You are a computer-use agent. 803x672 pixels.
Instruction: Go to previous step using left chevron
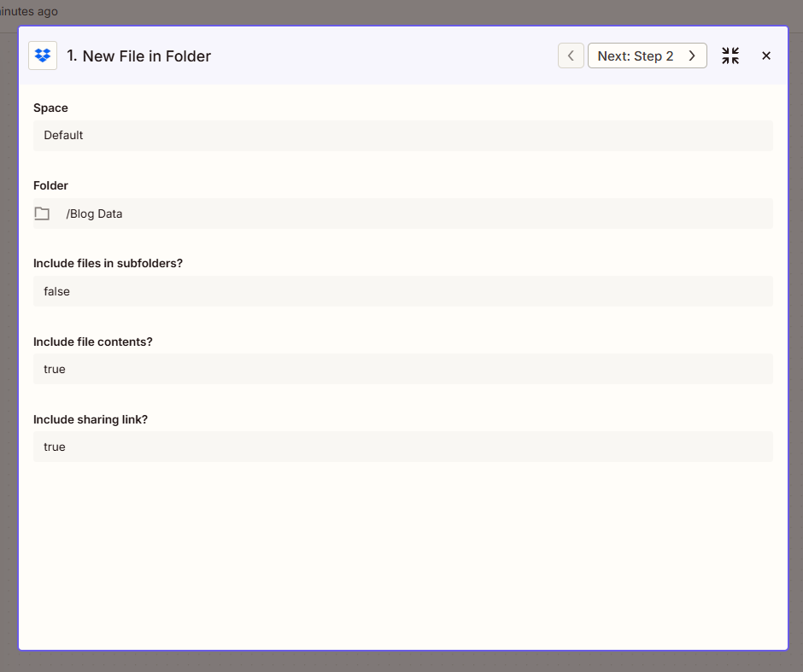click(x=571, y=56)
